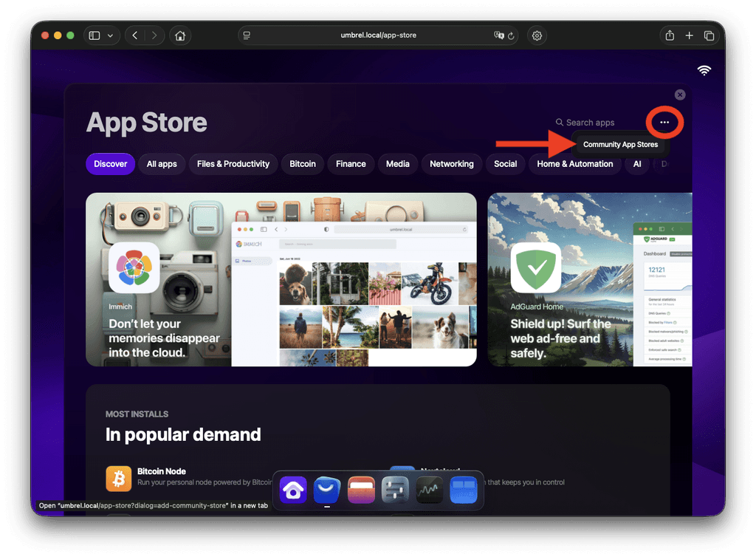Open the Settings sliders icon in the dock
This screenshot has height=557, width=756.
395,490
